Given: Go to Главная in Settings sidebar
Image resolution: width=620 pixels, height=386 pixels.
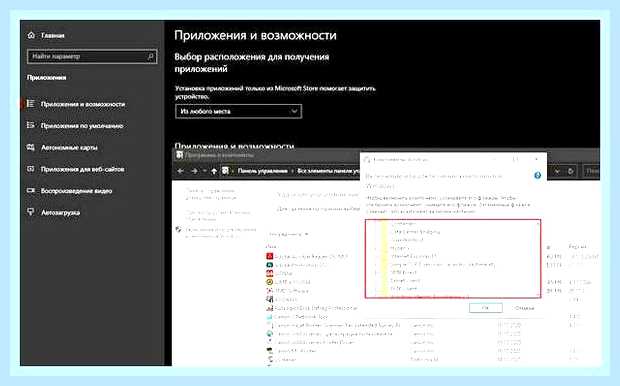Looking at the screenshot, I should click(46, 36).
